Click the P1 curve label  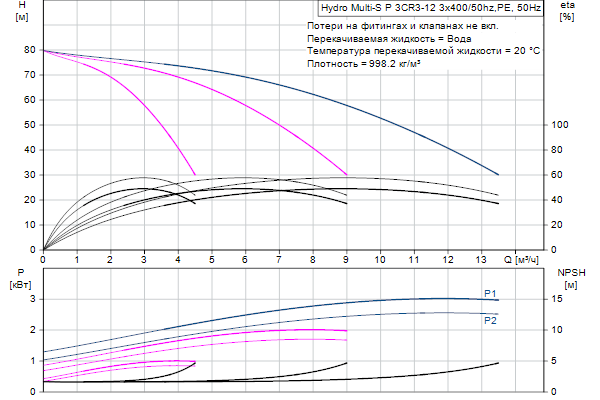coord(491,292)
